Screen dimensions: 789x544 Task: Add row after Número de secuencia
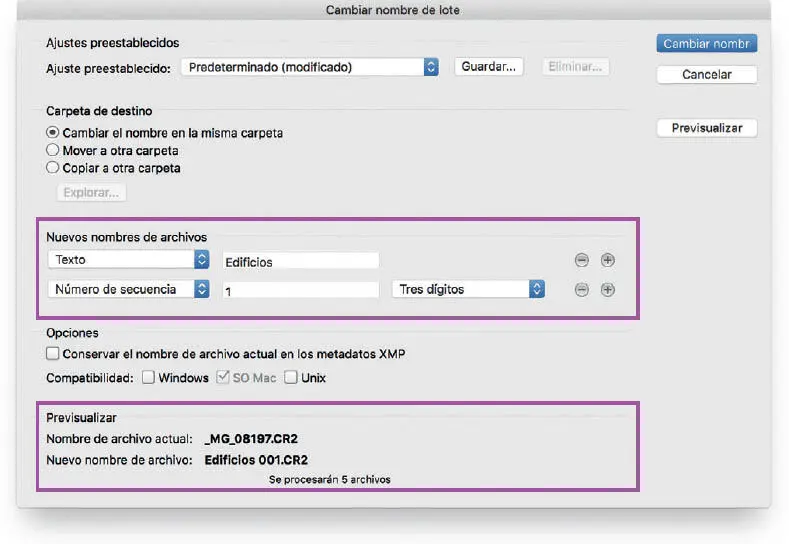[607, 290]
